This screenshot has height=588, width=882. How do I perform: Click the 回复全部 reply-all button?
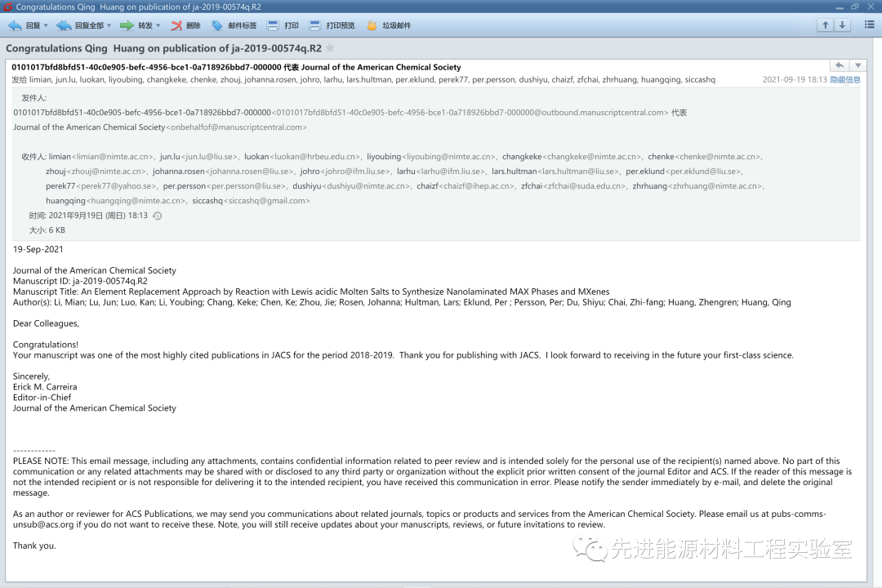(80, 25)
